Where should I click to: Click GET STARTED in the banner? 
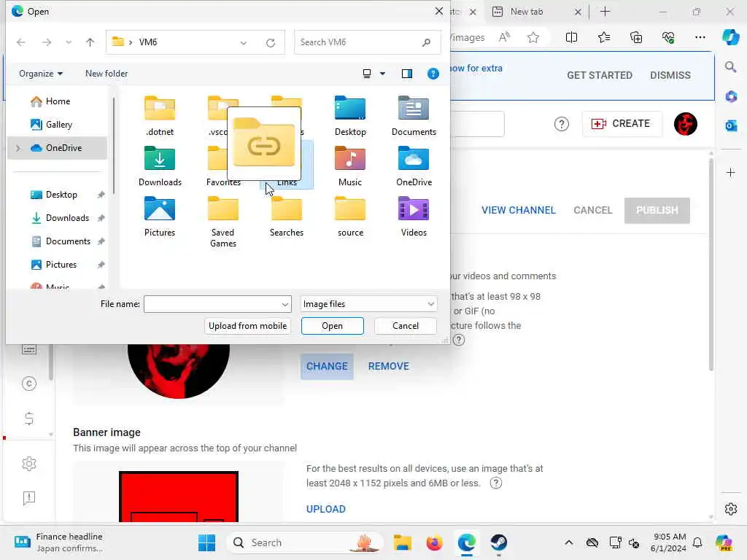coord(600,76)
